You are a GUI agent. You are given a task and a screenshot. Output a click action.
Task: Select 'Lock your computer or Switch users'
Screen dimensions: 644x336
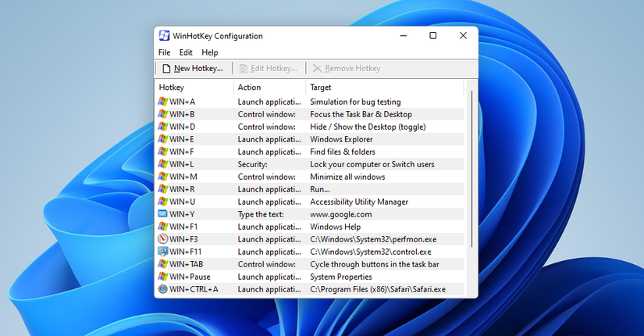point(372,164)
